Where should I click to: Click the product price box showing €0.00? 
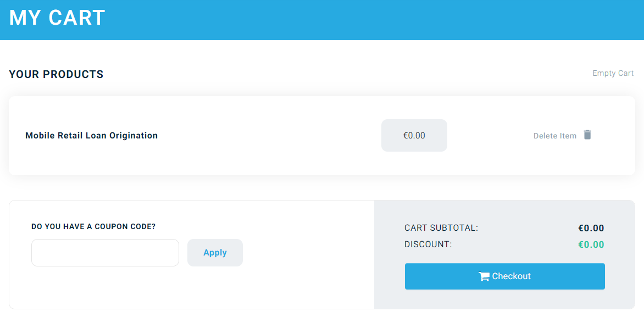pos(414,135)
